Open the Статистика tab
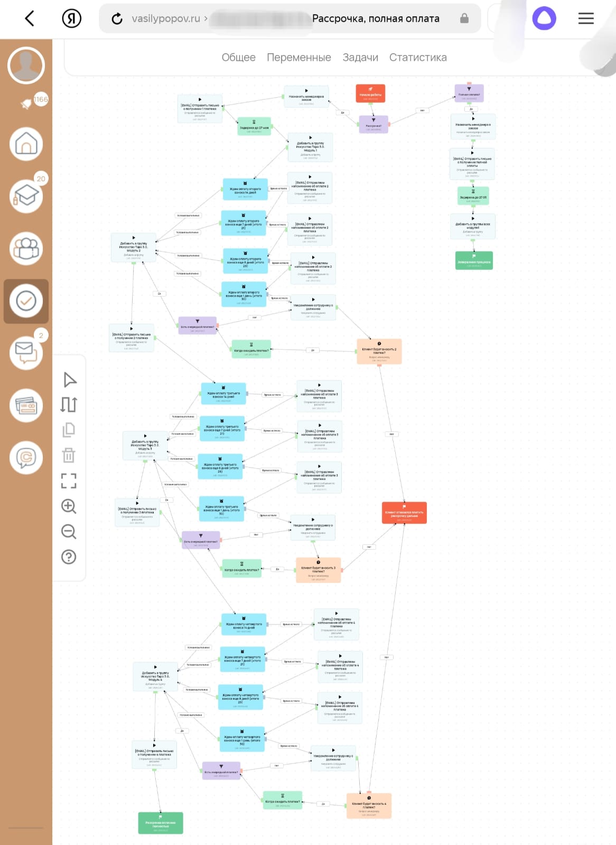This screenshot has width=616, height=845. [417, 58]
